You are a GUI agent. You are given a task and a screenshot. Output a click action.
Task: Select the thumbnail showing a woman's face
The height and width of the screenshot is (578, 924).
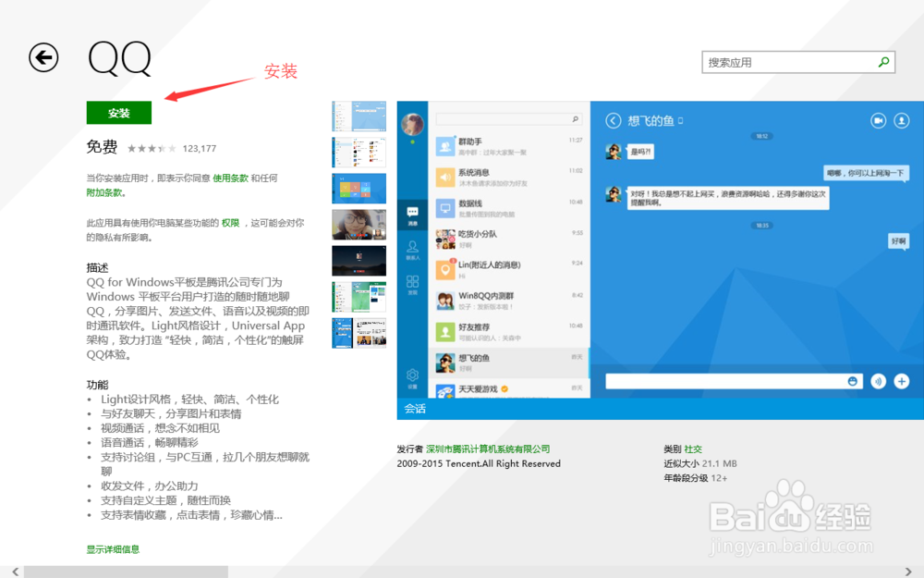pyautogui.click(x=359, y=224)
